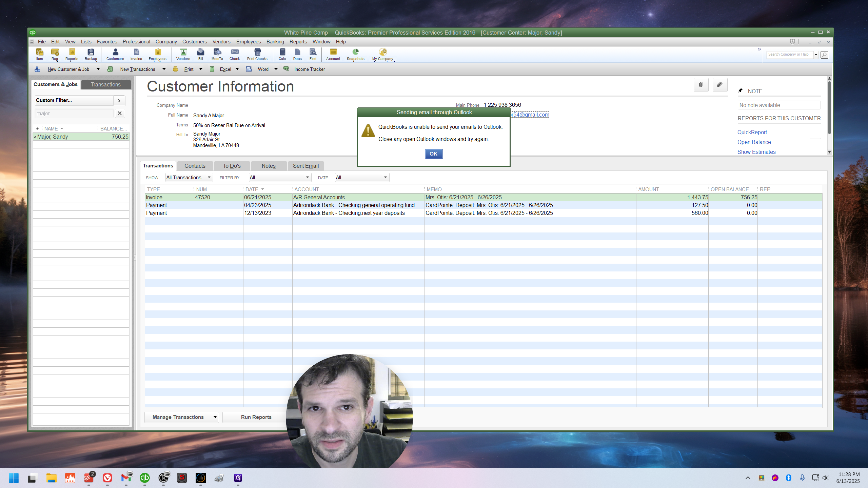
Task: Click the Check toolbar icon
Action: coord(235,54)
